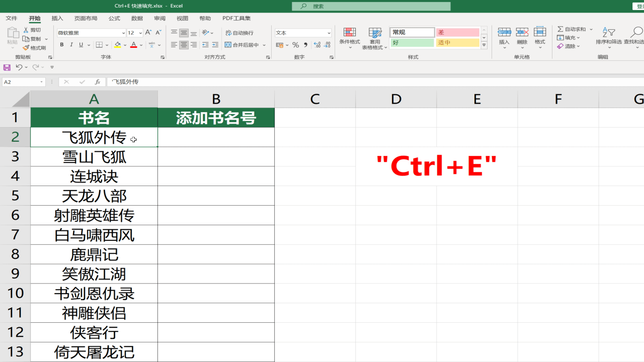This screenshot has height=362, width=644.
Task: Open the File (文件) tab
Action: (x=12, y=18)
